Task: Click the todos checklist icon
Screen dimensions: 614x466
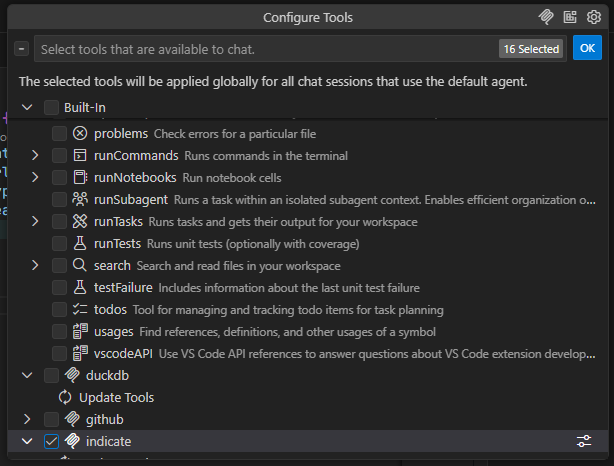Action: coord(80,309)
